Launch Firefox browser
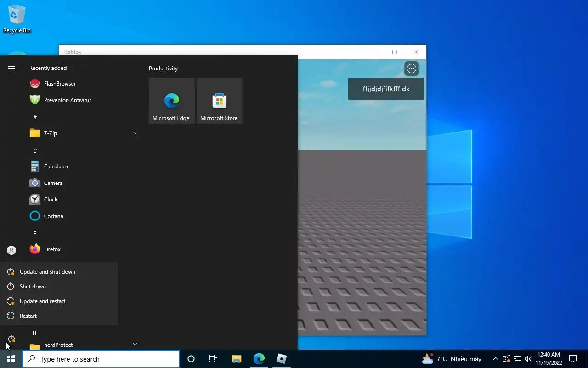The height and width of the screenshot is (368, 588). (x=83, y=249)
